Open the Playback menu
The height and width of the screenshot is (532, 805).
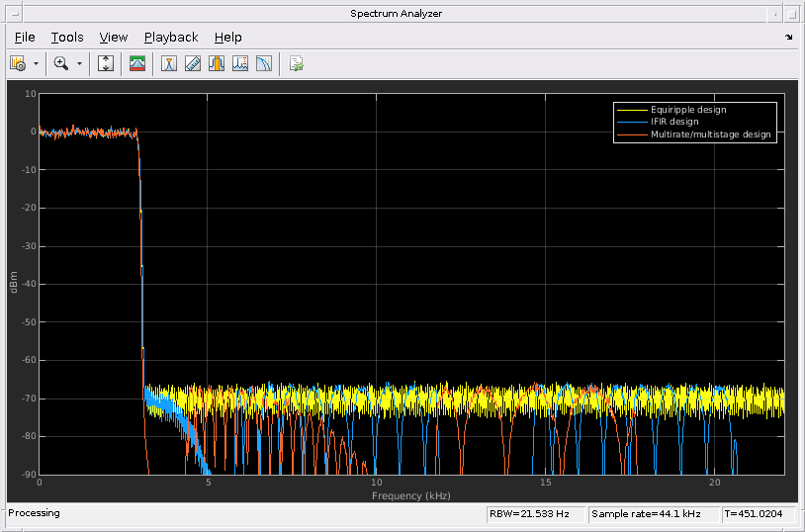(x=171, y=37)
